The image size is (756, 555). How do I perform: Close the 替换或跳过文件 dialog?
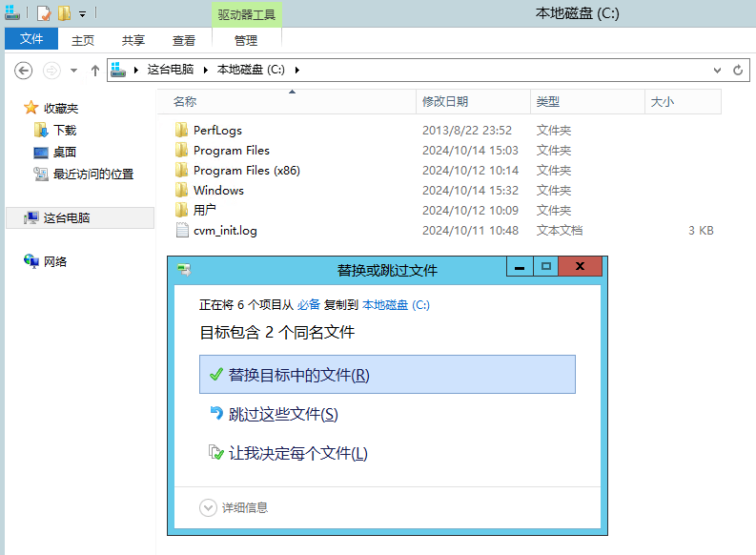[x=580, y=267]
